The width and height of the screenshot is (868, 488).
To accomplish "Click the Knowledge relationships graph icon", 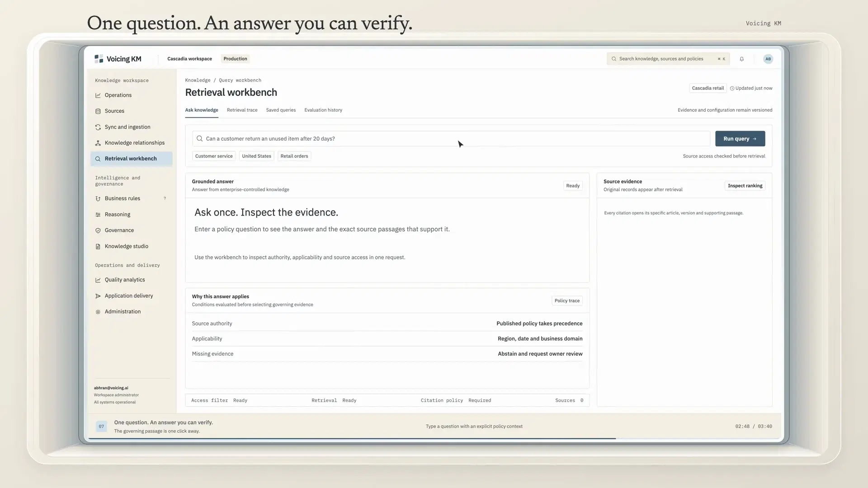I will (x=98, y=143).
